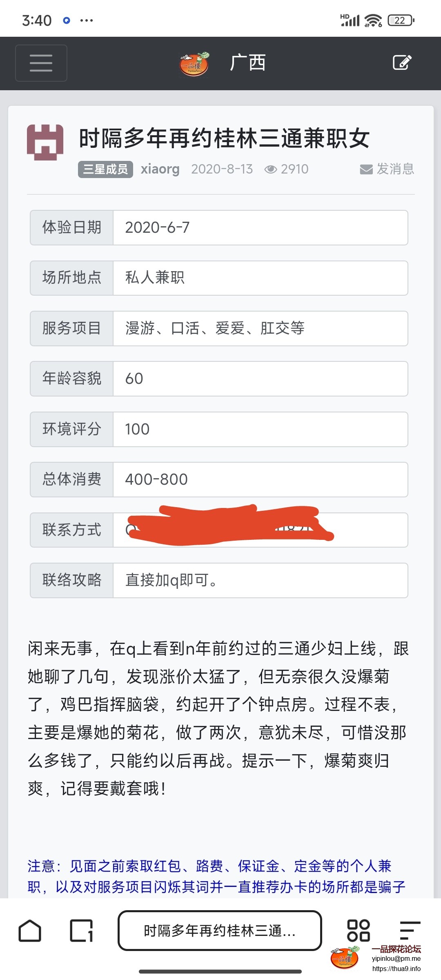Image resolution: width=441 pixels, height=980 pixels.
Task: Select the 体验日期 field value 2020-6-7
Action: coord(260,228)
